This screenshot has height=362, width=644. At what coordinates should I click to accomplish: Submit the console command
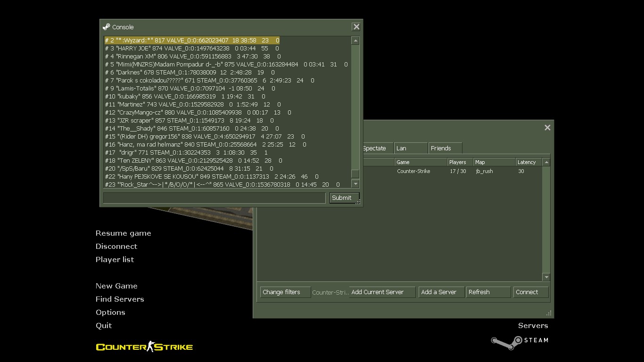click(344, 198)
